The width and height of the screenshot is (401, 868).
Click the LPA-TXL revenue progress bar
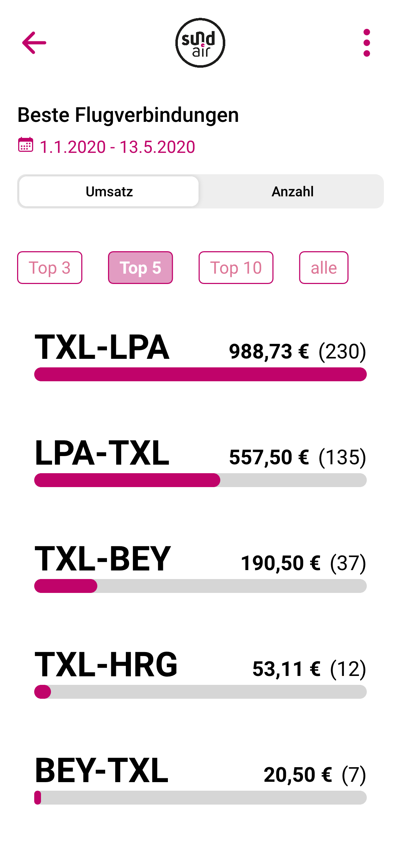pos(200,480)
